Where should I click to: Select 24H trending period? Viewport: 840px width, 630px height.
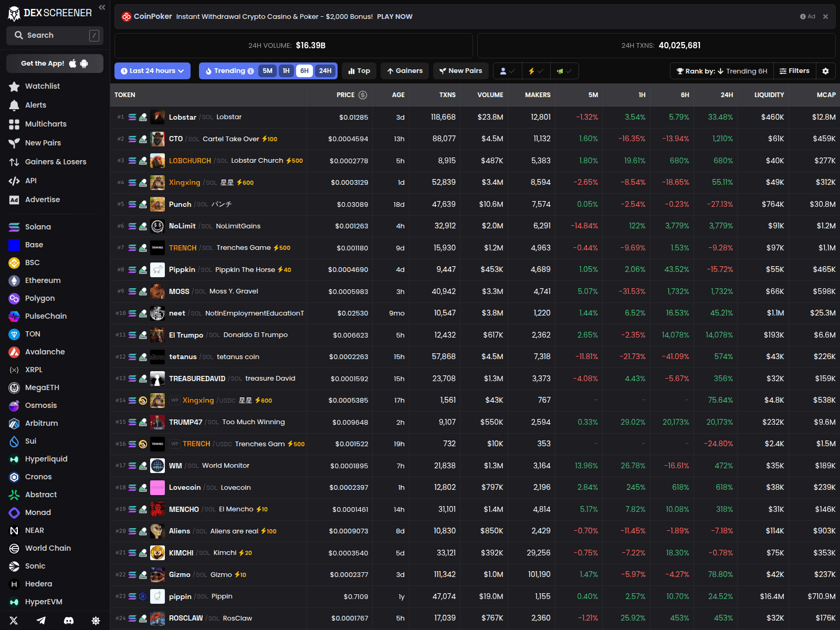(325, 71)
